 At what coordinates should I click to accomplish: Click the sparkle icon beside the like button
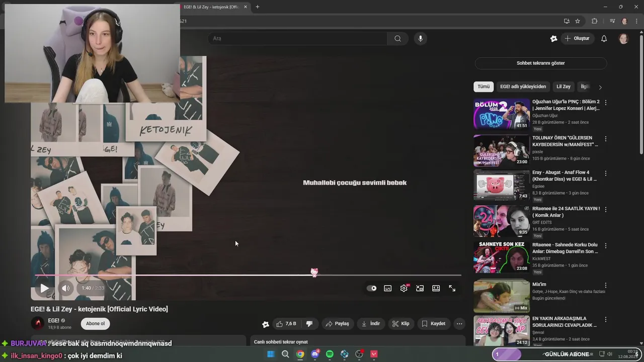(266, 324)
